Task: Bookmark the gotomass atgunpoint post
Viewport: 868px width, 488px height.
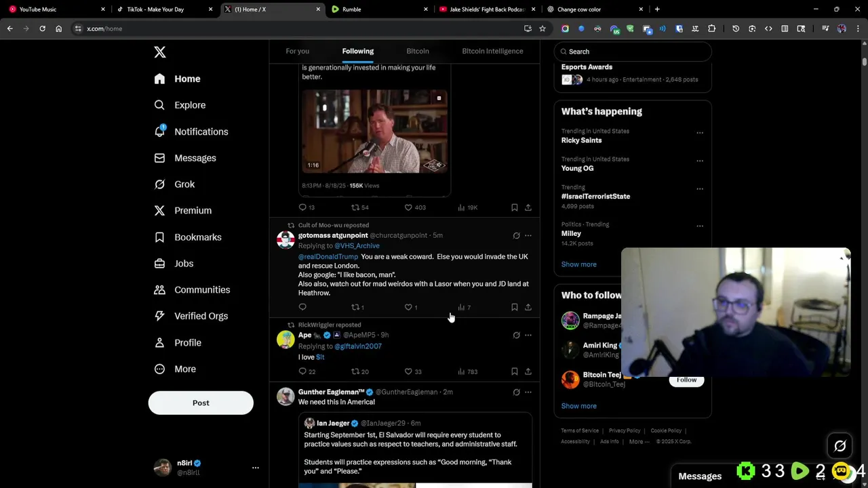Action: (514, 307)
